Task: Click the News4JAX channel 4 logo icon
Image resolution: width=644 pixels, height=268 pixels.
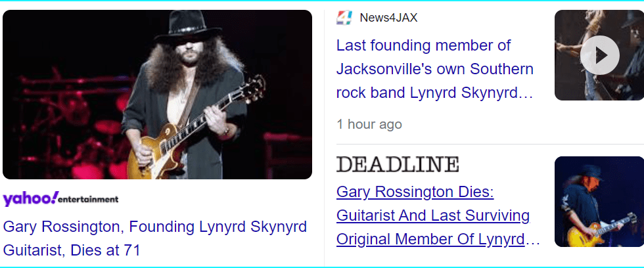Action: point(344,18)
